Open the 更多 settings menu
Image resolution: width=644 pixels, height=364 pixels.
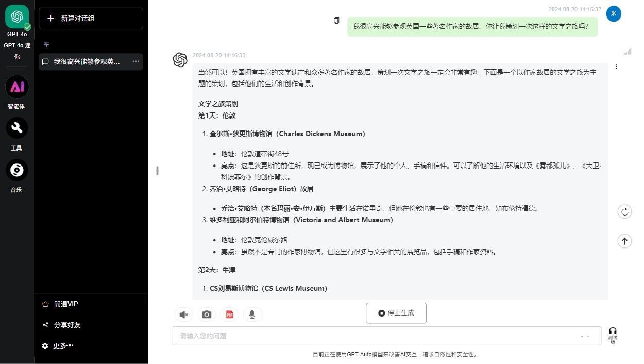(x=58, y=346)
